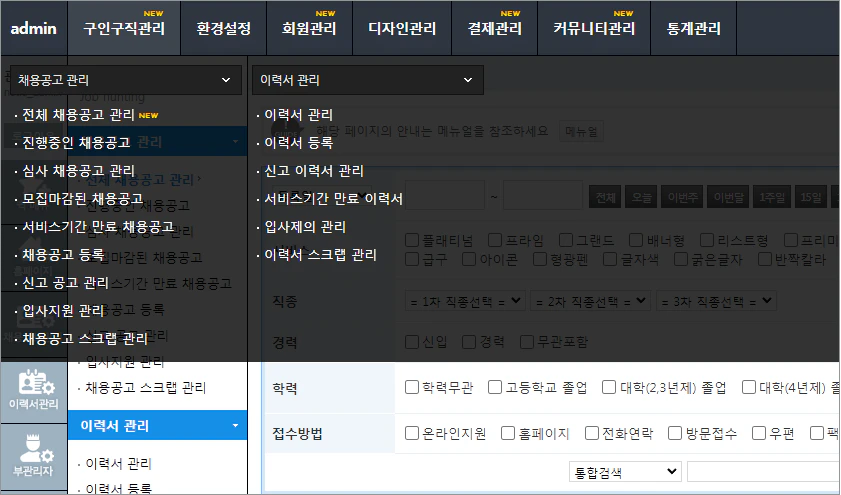Select 서비스기간 만료 이력서 in overlay submenu
Image resolution: width=841 pixels, height=495 pixels.
(x=334, y=198)
